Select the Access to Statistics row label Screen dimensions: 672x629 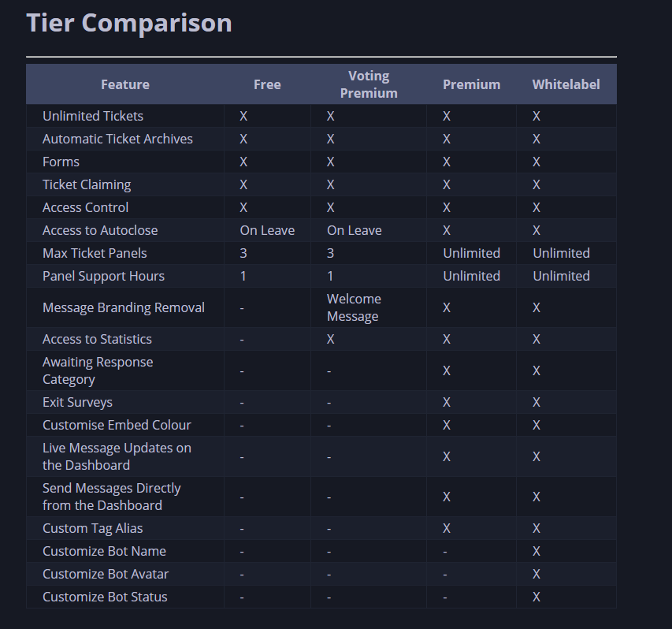pos(97,339)
